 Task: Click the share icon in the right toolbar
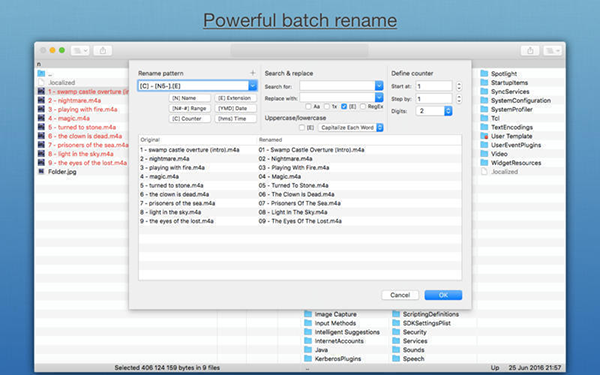[x=530, y=51]
